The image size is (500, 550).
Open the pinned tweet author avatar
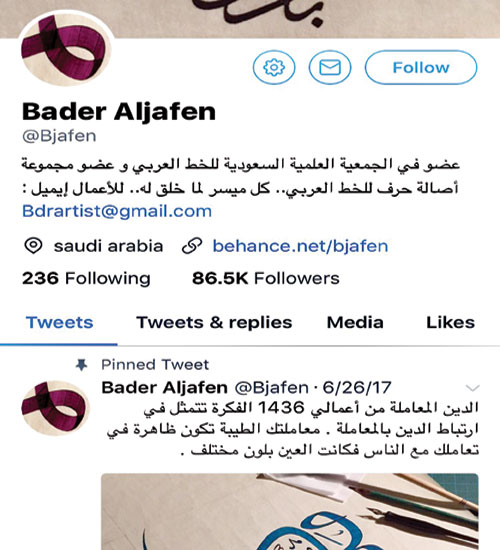tap(55, 408)
